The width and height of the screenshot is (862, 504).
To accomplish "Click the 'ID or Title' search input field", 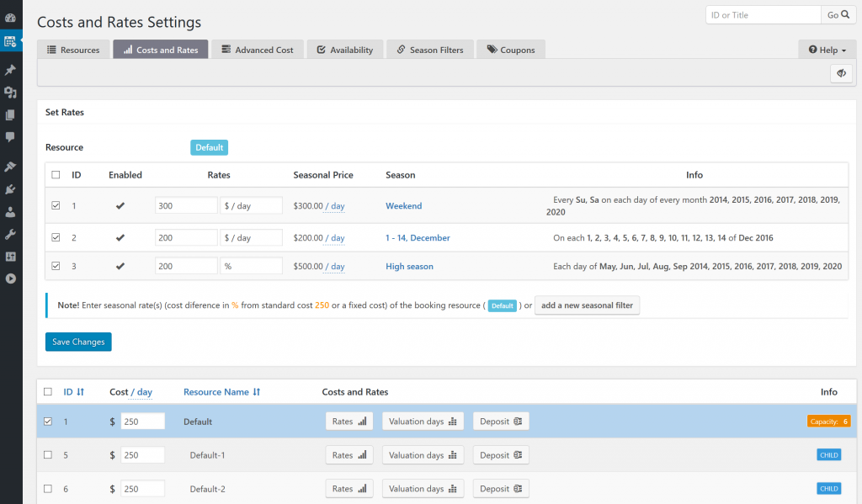I will pyautogui.click(x=762, y=14).
